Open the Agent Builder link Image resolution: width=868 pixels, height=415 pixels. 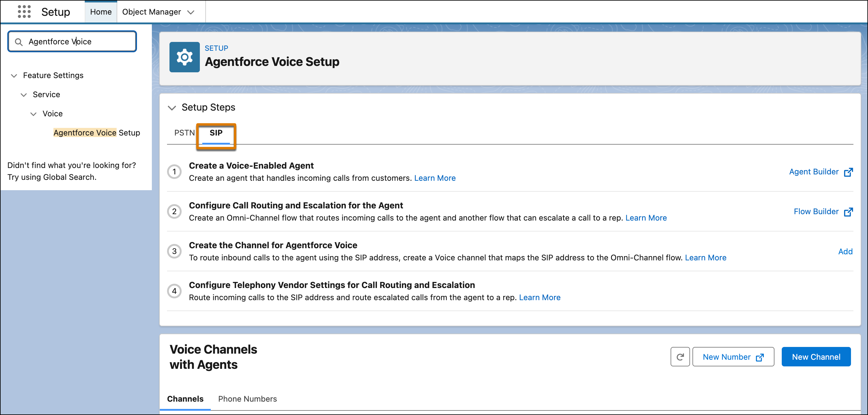[x=814, y=172]
